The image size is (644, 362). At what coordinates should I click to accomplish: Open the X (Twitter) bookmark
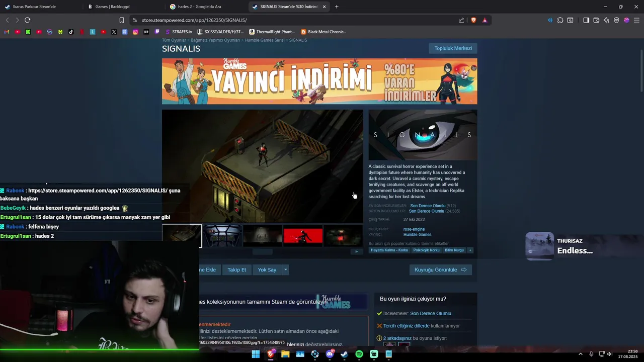pos(114,32)
